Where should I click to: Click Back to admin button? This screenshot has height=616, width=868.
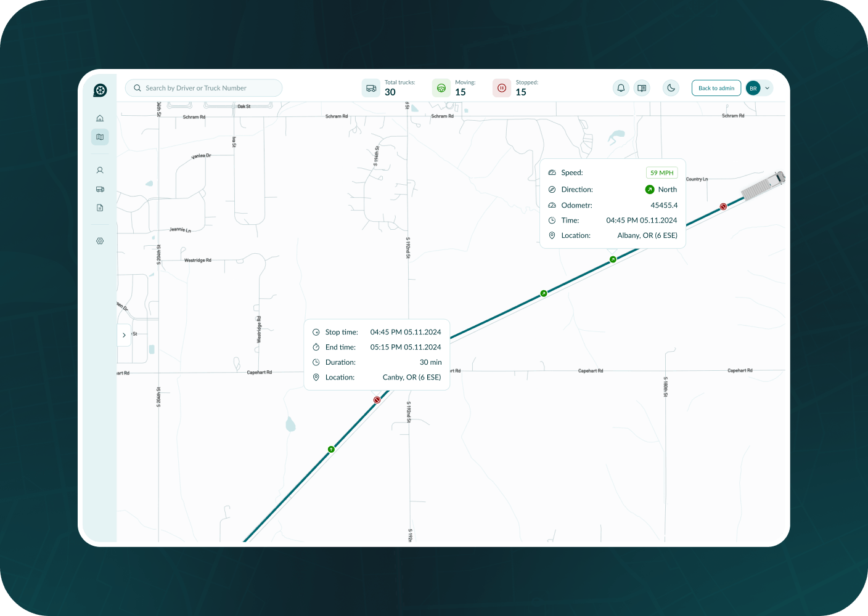[716, 88]
